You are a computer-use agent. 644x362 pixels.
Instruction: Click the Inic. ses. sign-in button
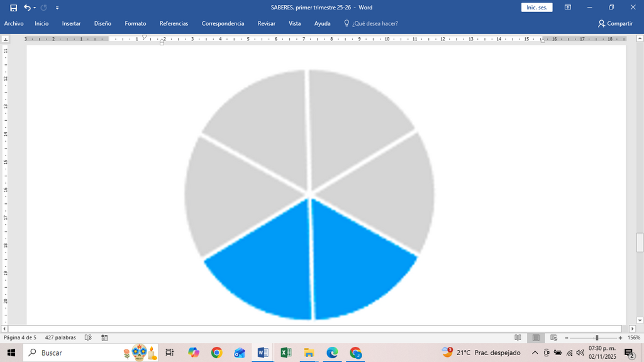pos(537,8)
